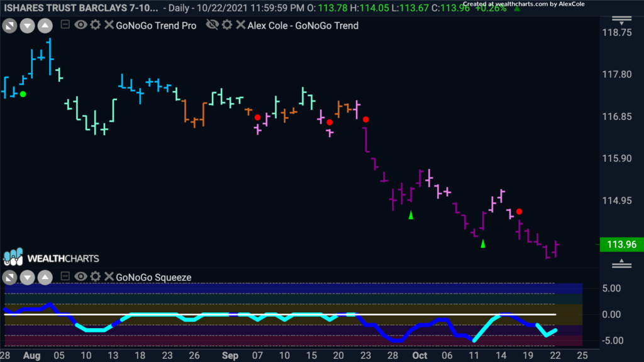Click the green 113.96 current price tag

(621, 244)
